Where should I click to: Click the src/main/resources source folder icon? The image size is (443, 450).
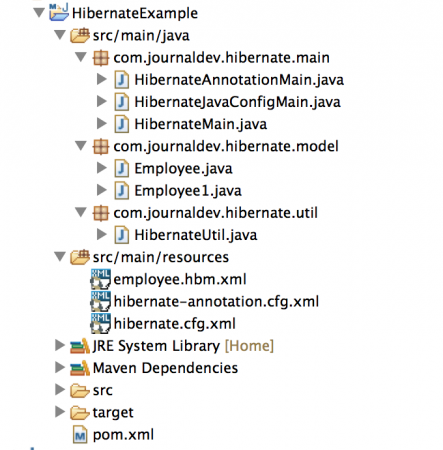pos(80,257)
